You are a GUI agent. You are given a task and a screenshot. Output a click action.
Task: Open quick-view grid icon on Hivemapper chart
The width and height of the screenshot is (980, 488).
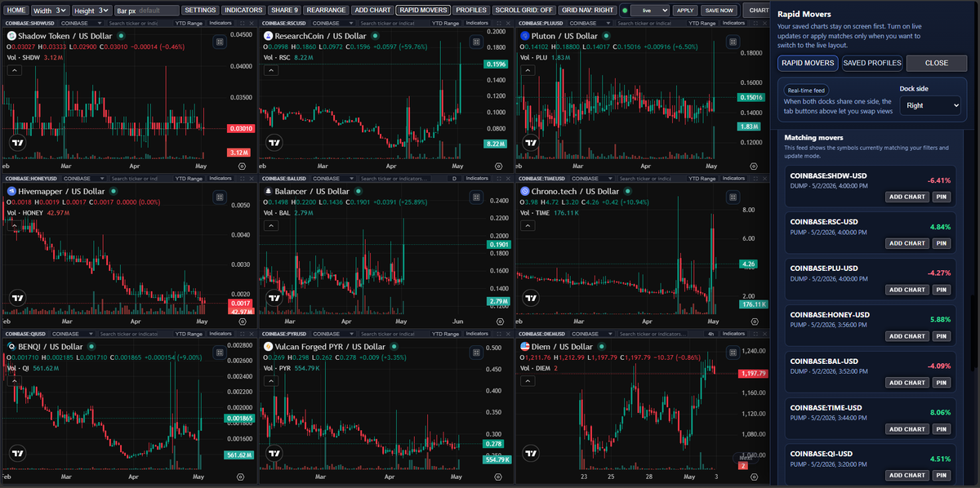point(219,197)
